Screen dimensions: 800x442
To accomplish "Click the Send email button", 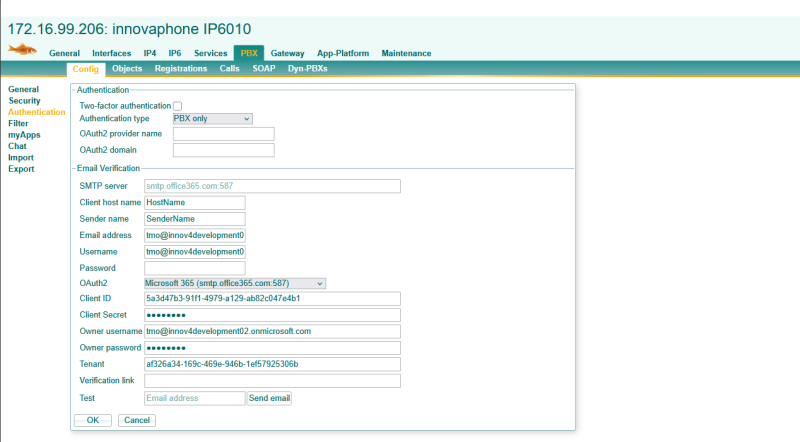I will (x=269, y=398).
